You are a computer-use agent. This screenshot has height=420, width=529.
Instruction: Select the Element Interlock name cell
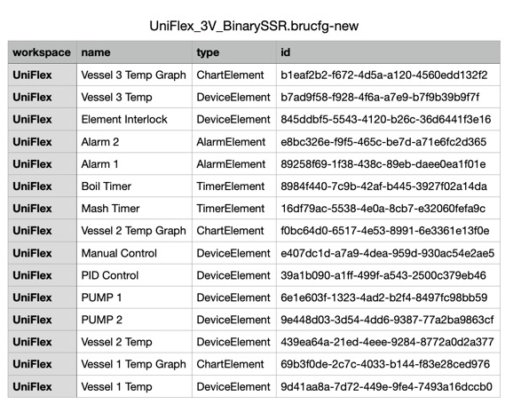[135, 119]
